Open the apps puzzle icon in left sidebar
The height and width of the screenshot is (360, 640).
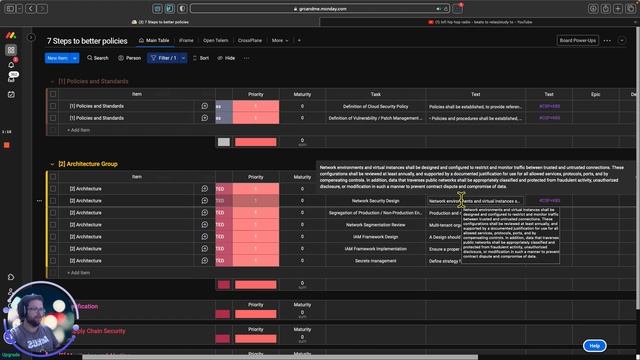coord(11,277)
